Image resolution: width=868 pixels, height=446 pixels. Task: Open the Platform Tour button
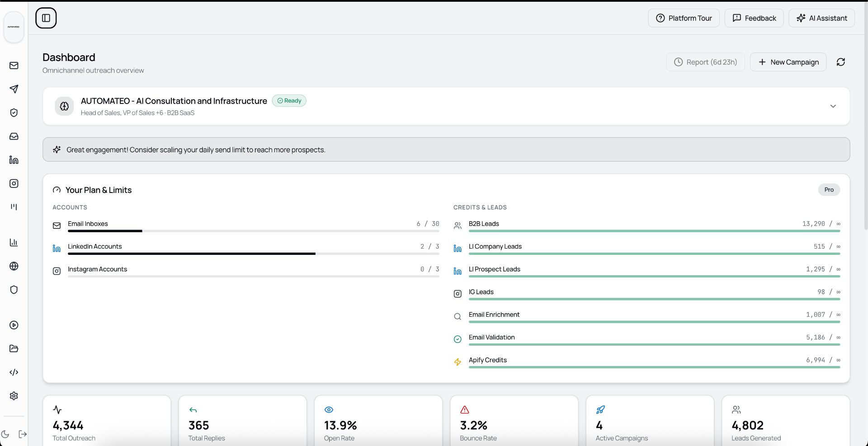(x=684, y=18)
